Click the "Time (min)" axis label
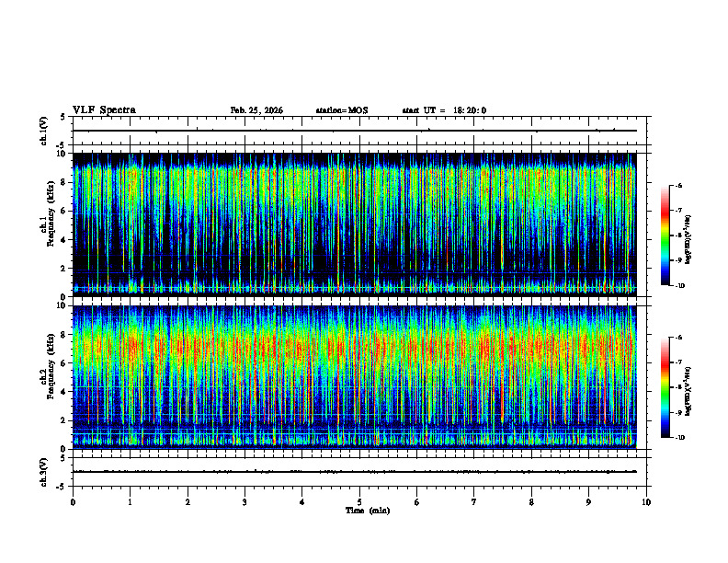The width and height of the screenshot is (728, 563). click(x=368, y=511)
